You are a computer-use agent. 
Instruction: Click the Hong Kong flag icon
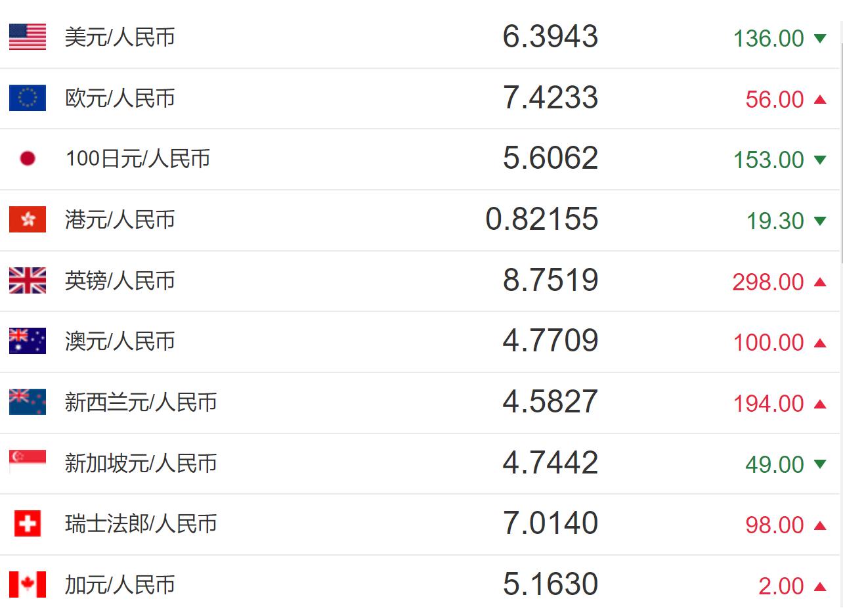[28, 219]
